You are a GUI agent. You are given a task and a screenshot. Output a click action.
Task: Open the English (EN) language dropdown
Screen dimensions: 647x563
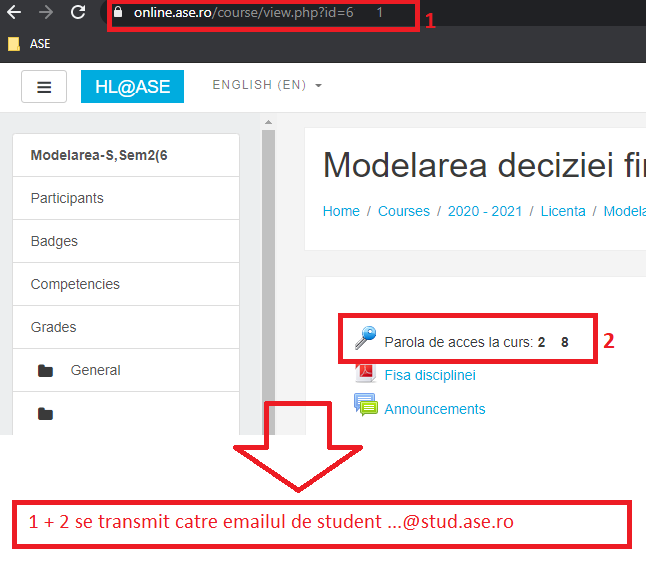pos(267,86)
